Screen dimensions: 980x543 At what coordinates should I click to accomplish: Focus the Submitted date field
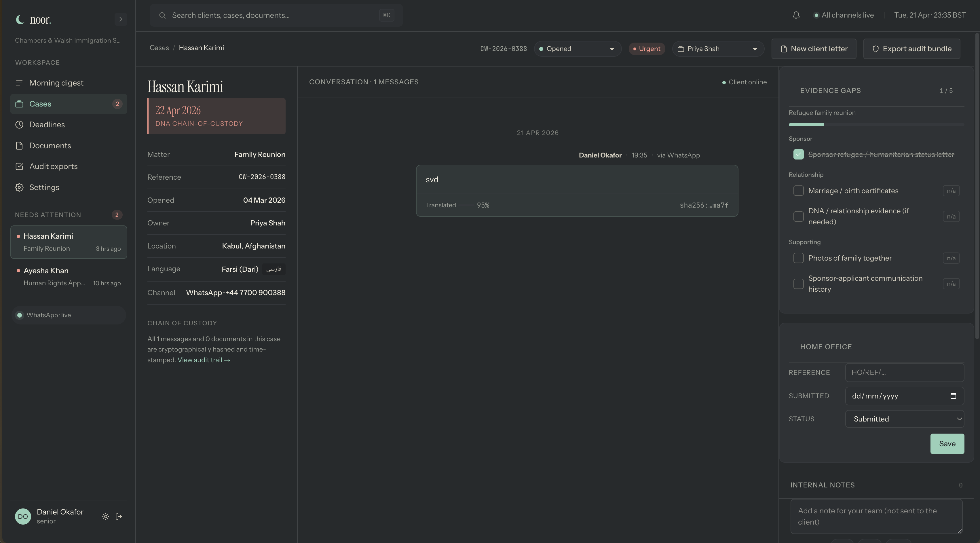[905, 396]
